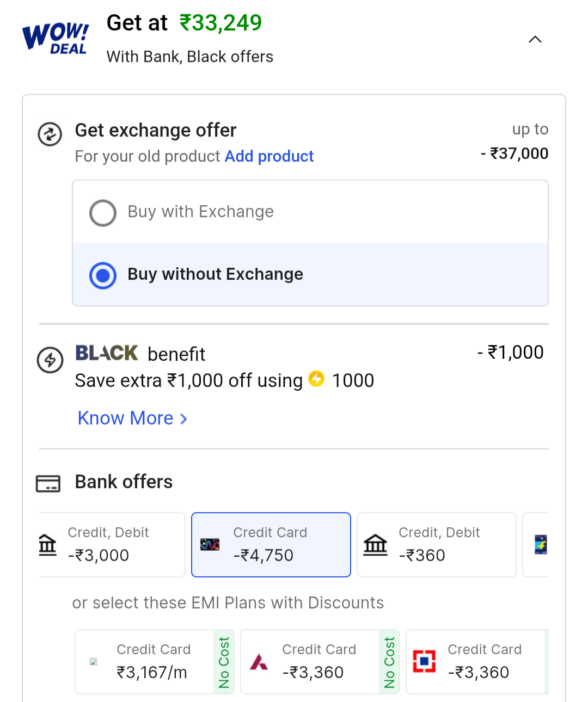Select Buy without Exchange radio button

coord(103,275)
